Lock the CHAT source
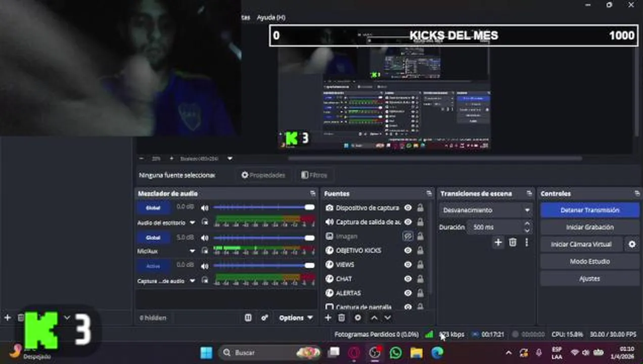 [420, 279]
